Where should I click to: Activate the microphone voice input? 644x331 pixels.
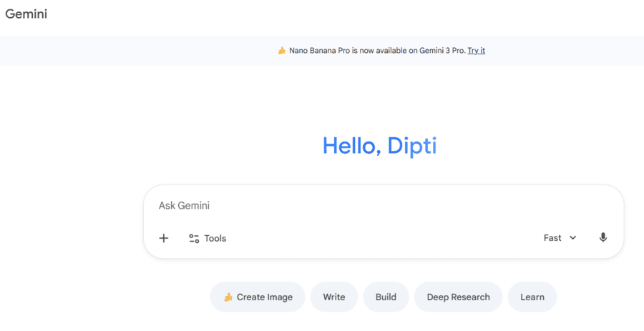603,237
